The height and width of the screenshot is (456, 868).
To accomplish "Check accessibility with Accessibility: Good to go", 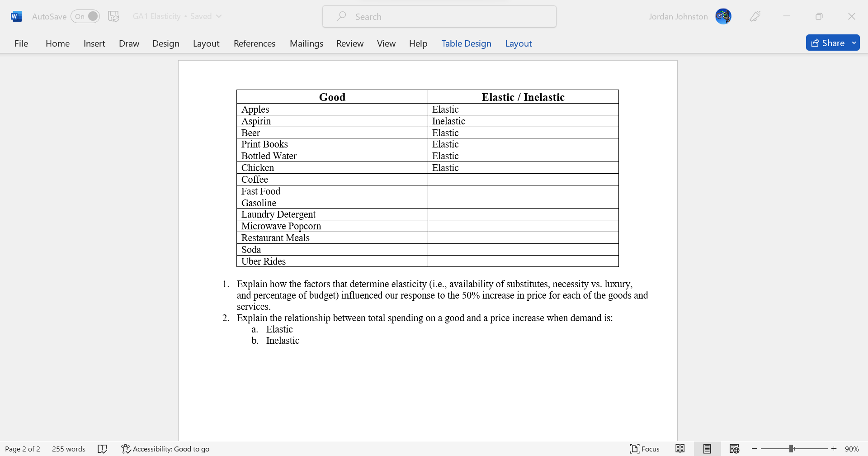I will pos(165,448).
